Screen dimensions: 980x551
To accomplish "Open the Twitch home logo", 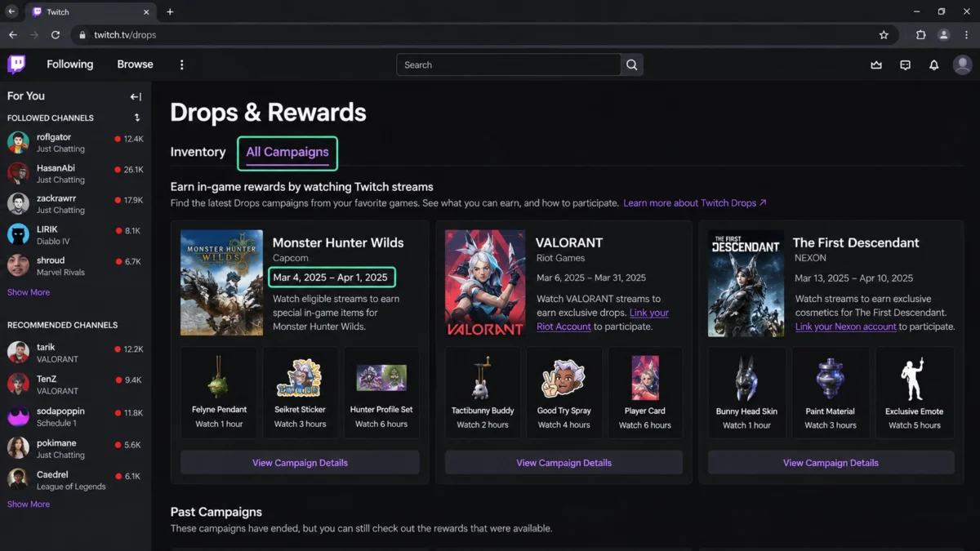I will pyautogui.click(x=16, y=64).
